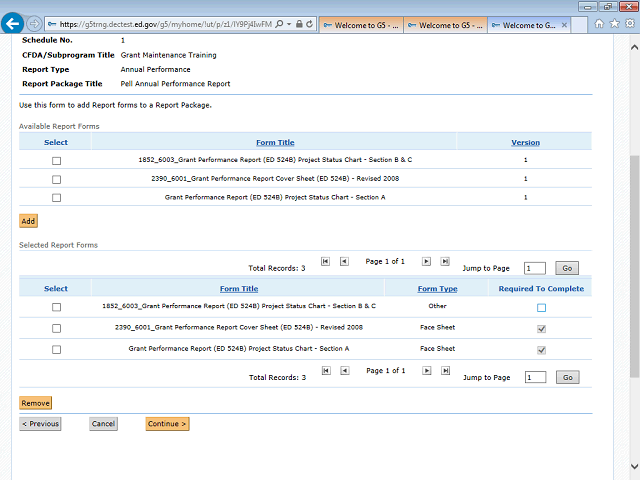
Task: Expand the address bar dropdown arrow
Action: click(289, 23)
